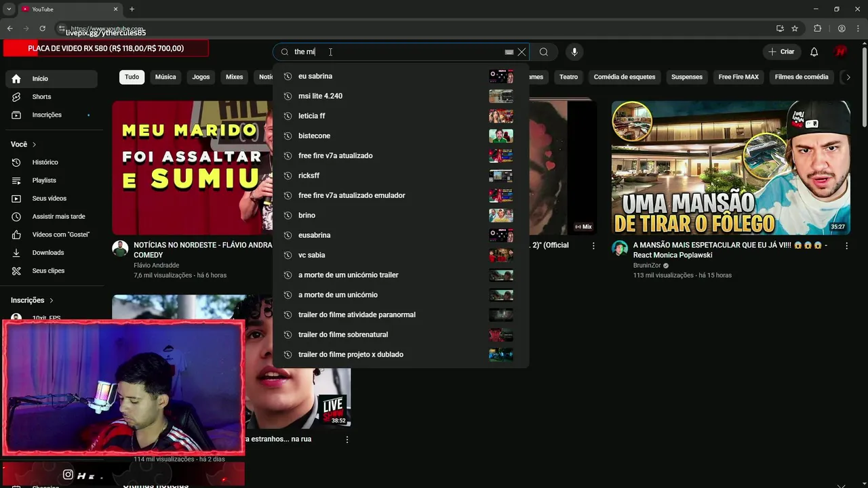This screenshot has width=868, height=488.
Task: Open Assistir mais tarde list
Action: [52, 216]
